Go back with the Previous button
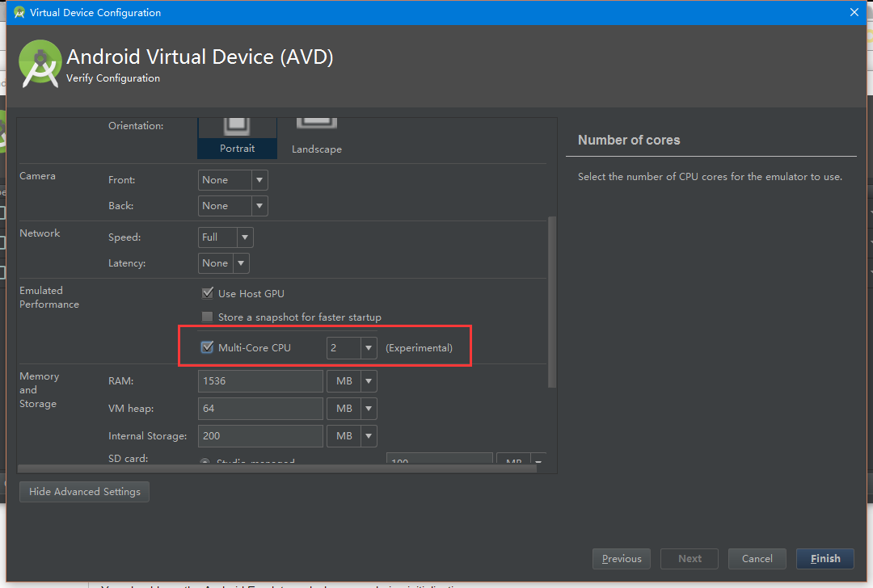The height and width of the screenshot is (588, 873). coord(621,558)
